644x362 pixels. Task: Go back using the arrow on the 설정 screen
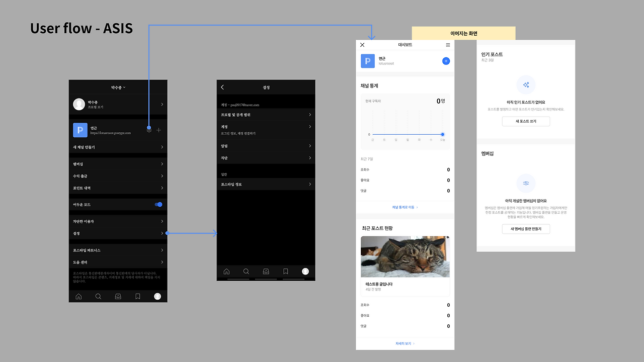point(222,87)
